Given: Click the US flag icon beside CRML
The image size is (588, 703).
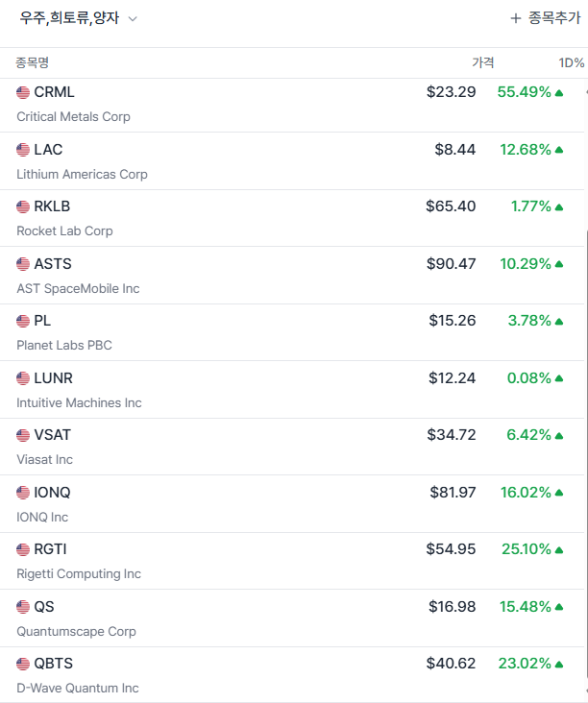Looking at the screenshot, I should click(23, 92).
